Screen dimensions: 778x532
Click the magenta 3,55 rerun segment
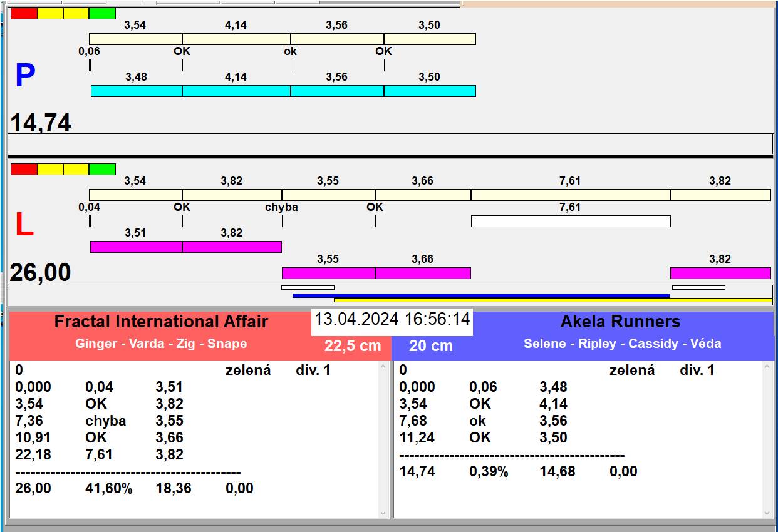coord(328,273)
